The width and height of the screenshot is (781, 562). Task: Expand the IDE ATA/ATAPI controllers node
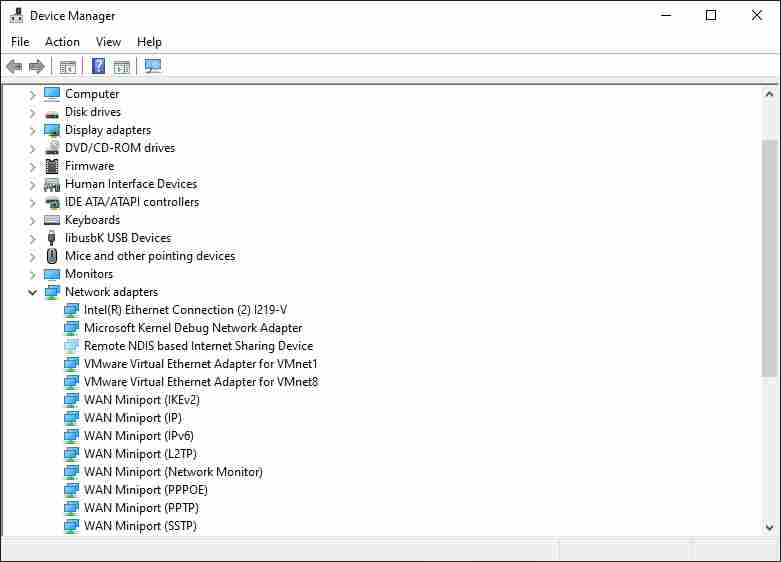click(32, 202)
